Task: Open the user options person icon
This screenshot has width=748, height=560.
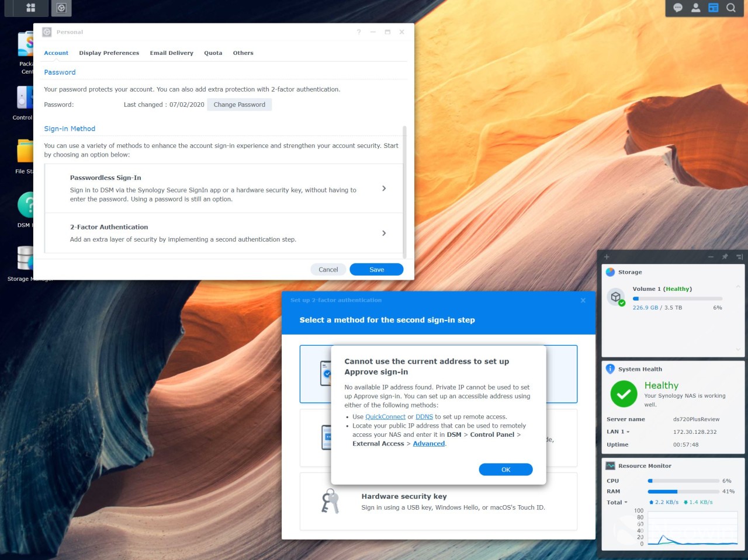Action: pyautogui.click(x=695, y=8)
